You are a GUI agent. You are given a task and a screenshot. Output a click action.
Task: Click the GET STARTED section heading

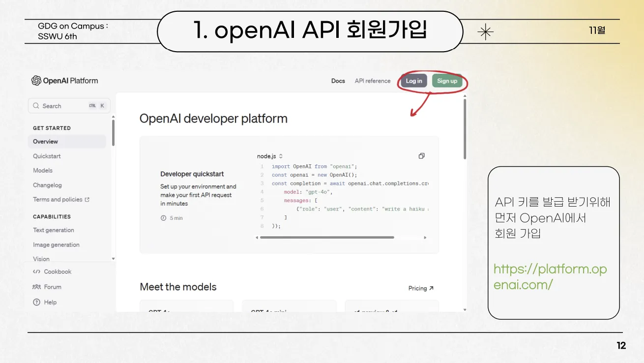(52, 128)
